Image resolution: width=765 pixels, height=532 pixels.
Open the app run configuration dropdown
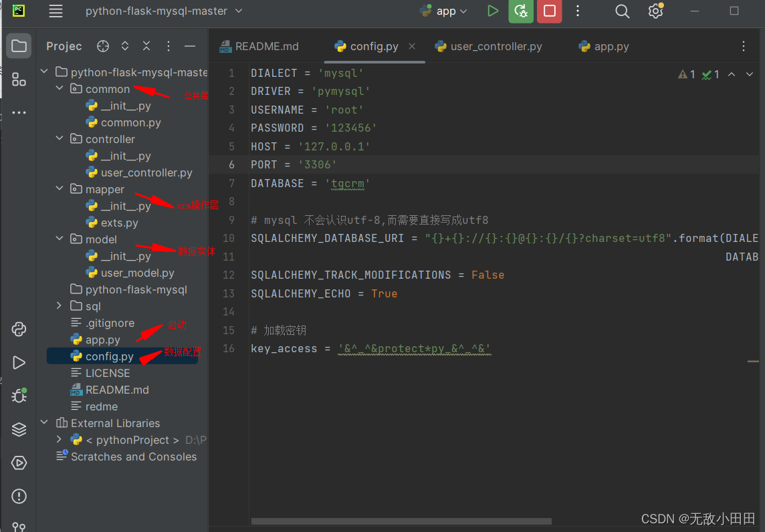tap(463, 11)
